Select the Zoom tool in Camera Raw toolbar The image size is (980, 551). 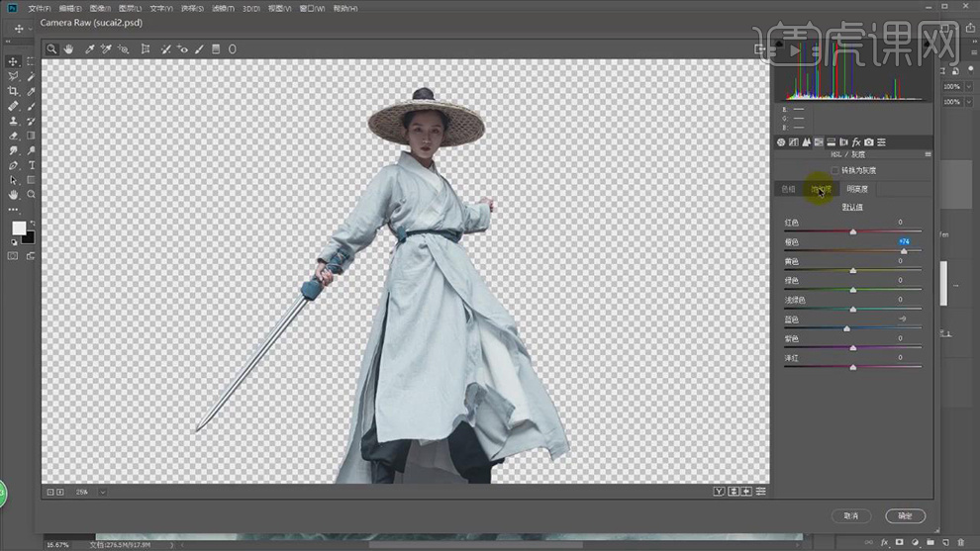pos(51,48)
